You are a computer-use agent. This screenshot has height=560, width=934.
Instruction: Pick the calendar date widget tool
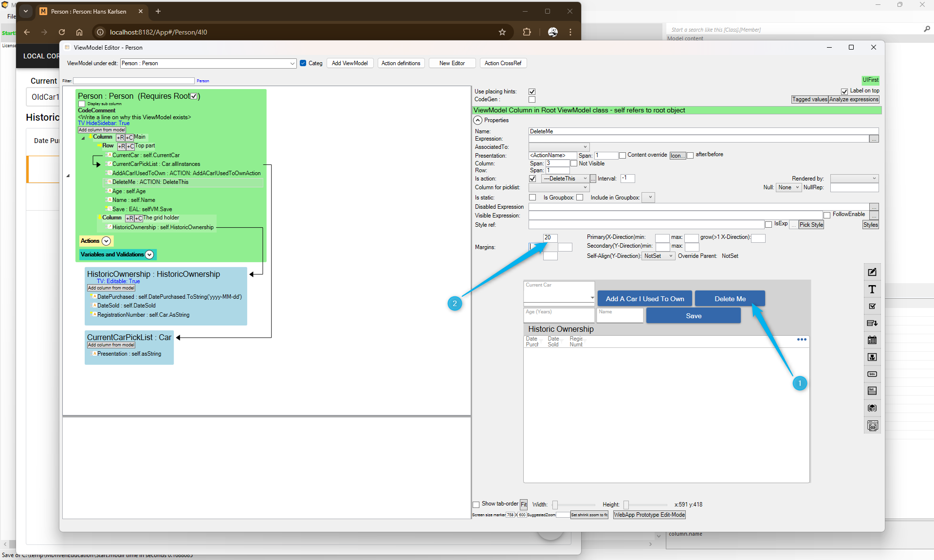tap(872, 340)
